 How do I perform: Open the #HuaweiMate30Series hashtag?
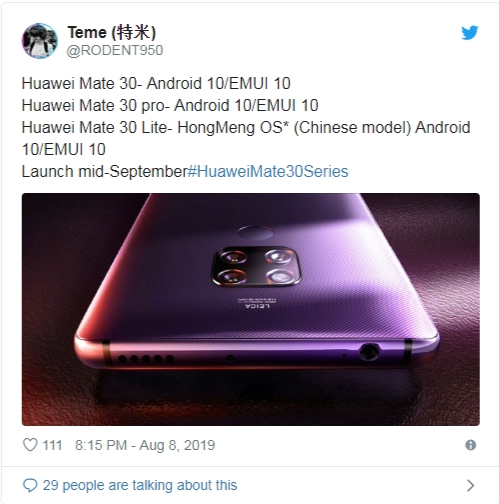click(268, 171)
